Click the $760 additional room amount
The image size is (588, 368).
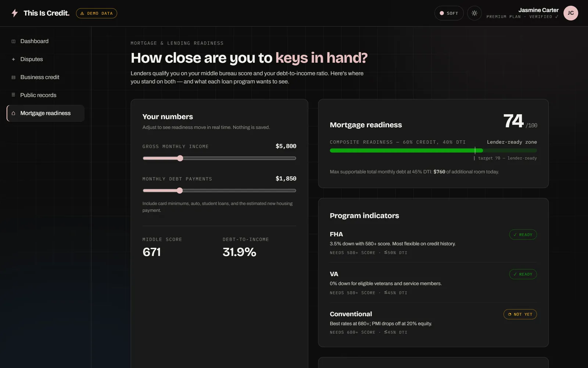click(x=439, y=172)
